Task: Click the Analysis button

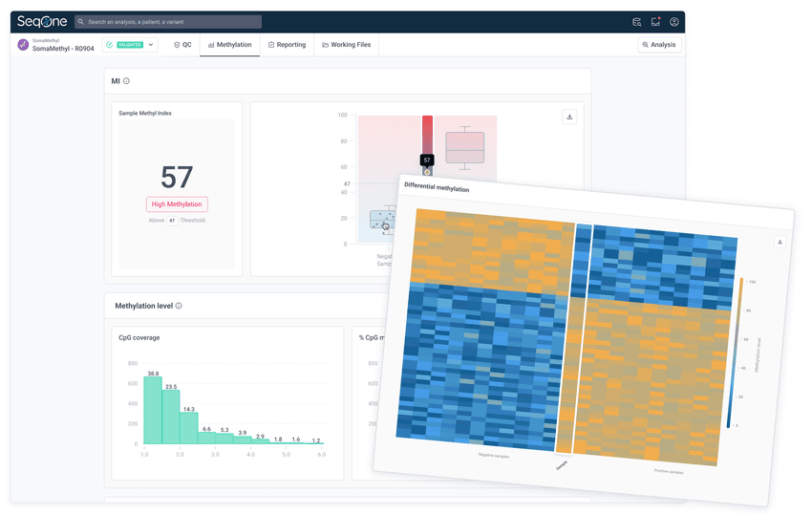Action: click(x=659, y=45)
